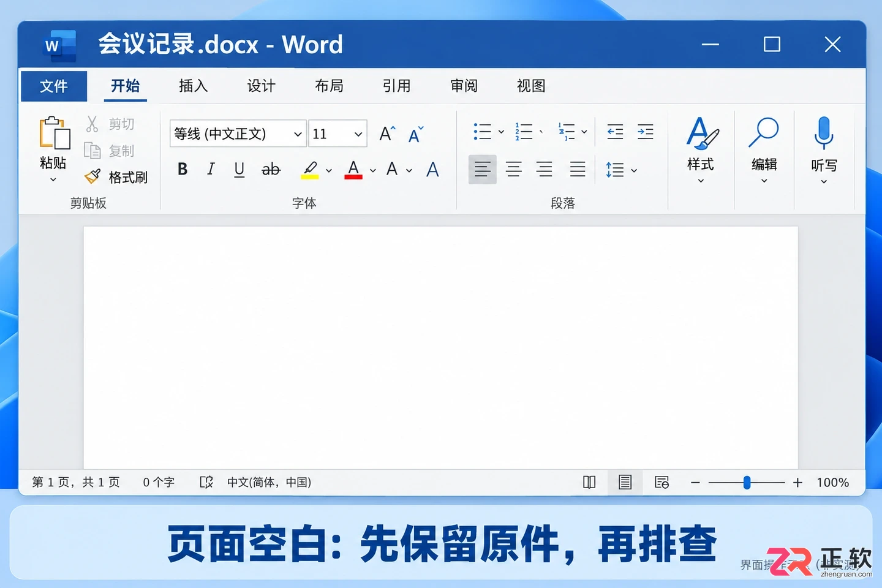This screenshot has height=588, width=882.
Task: Open the highlight color dropdown arrow
Action: [x=329, y=170]
